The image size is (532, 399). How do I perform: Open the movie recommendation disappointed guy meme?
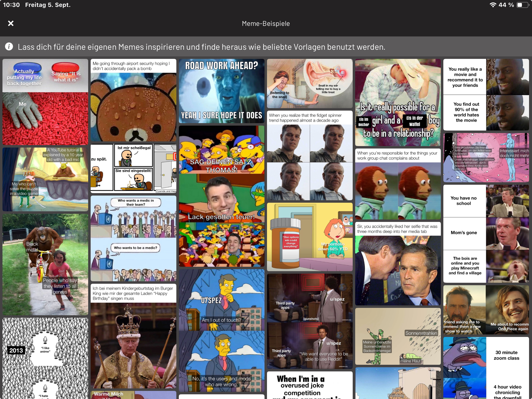coord(486,95)
